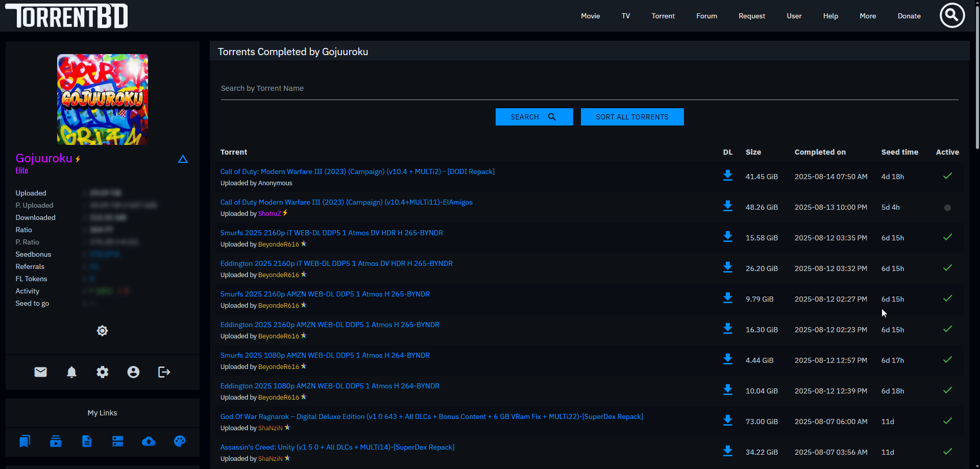Download the God Of War Ragnarok torrent

coord(727,421)
